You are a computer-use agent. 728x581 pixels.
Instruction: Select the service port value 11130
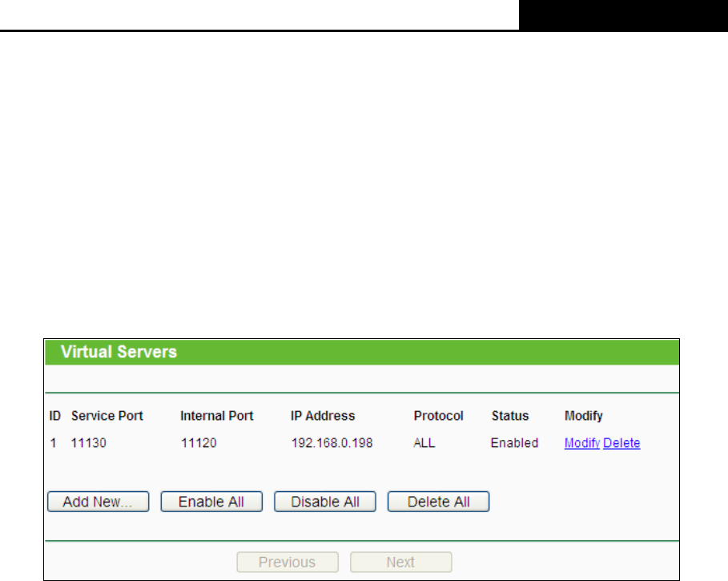(89, 443)
